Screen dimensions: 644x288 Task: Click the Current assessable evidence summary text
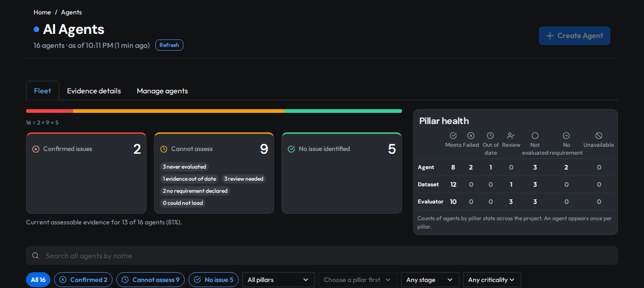[x=104, y=222]
